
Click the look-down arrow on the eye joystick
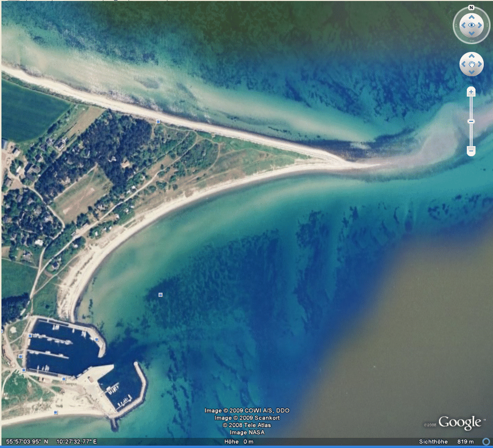[x=471, y=33]
